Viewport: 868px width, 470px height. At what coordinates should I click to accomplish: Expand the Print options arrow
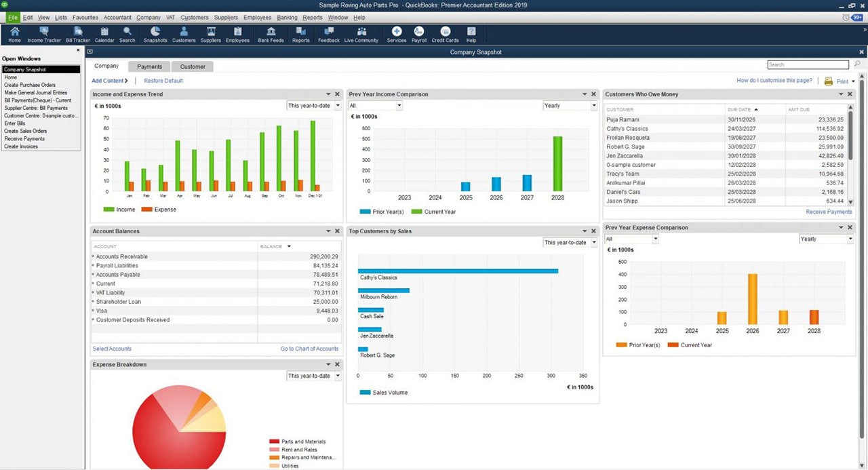pos(853,81)
